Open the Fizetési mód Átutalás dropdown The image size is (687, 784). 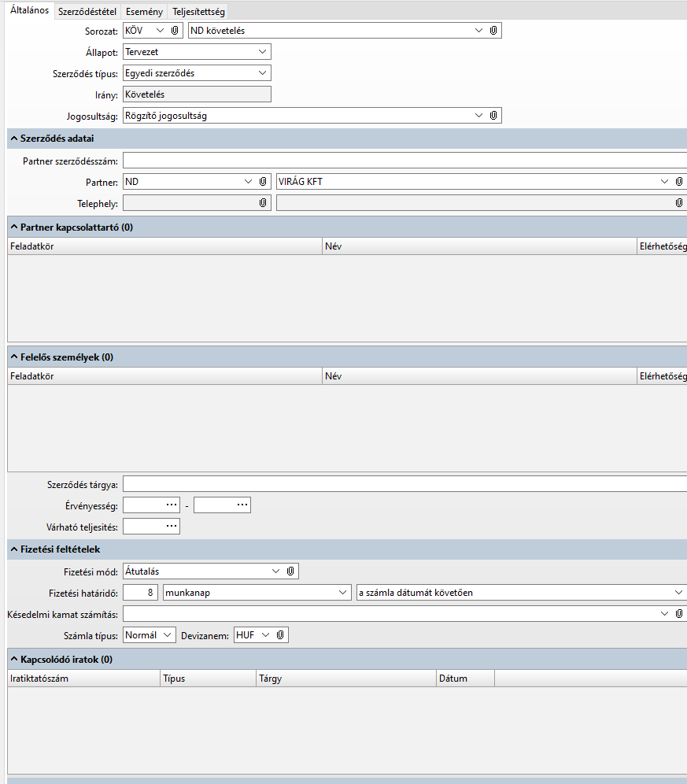tap(275, 571)
